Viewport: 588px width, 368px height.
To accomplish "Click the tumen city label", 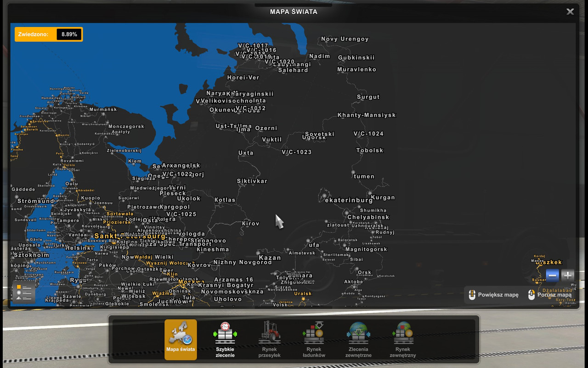I will tap(364, 177).
